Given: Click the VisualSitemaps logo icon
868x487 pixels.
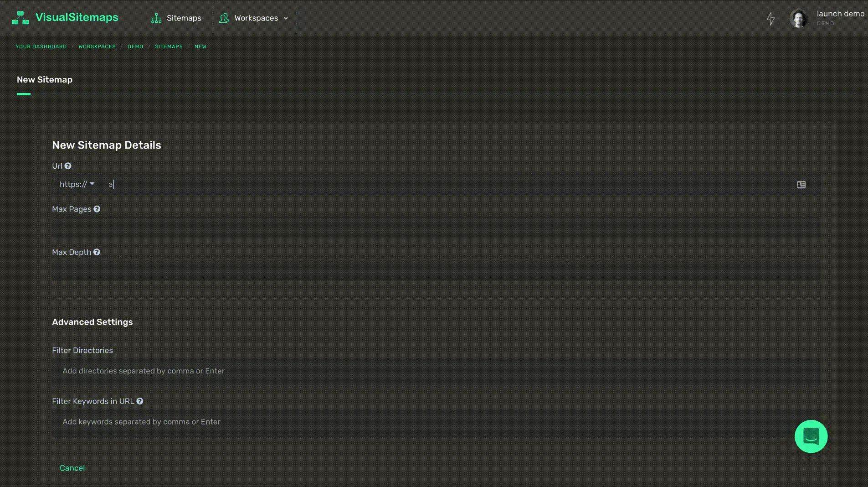Looking at the screenshot, I should point(20,18).
